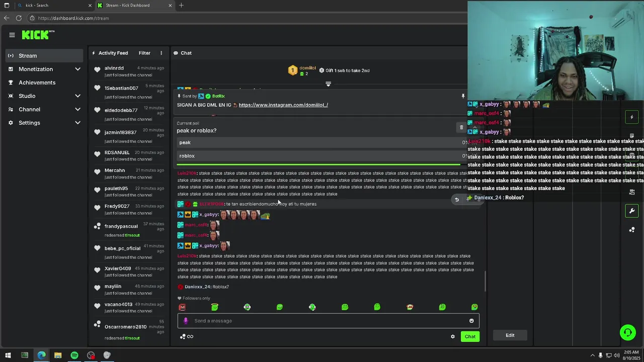Click the camera layout icon in right sidebar

coord(632,192)
